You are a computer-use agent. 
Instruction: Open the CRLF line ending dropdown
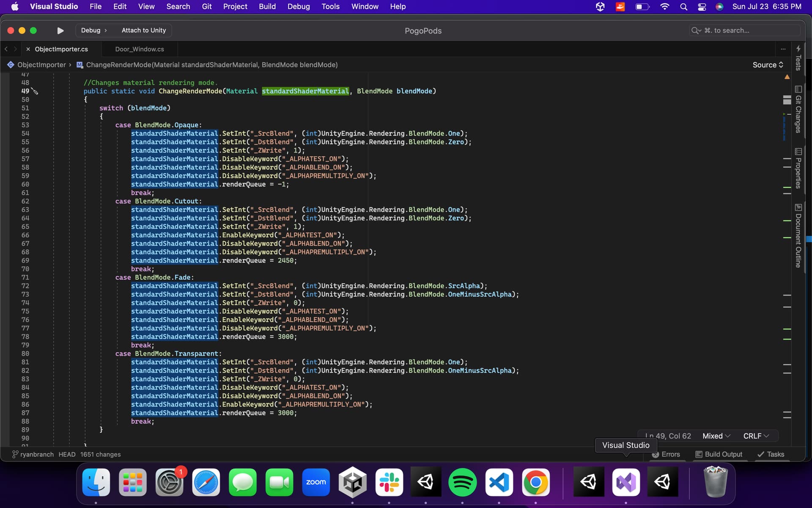[756, 436]
